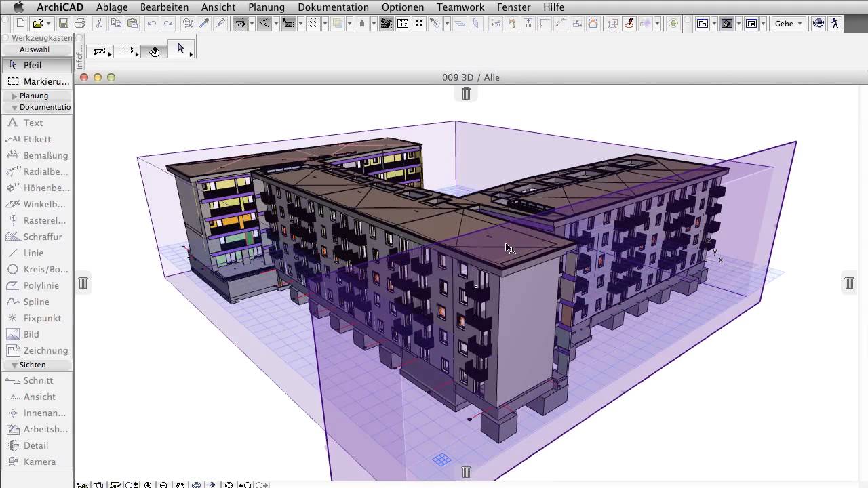Image resolution: width=868 pixels, height=488 pixels.
Task: Zoom in using the bottom bar plus magnifier
Action: pyautogui.click(x=148, y=485)
